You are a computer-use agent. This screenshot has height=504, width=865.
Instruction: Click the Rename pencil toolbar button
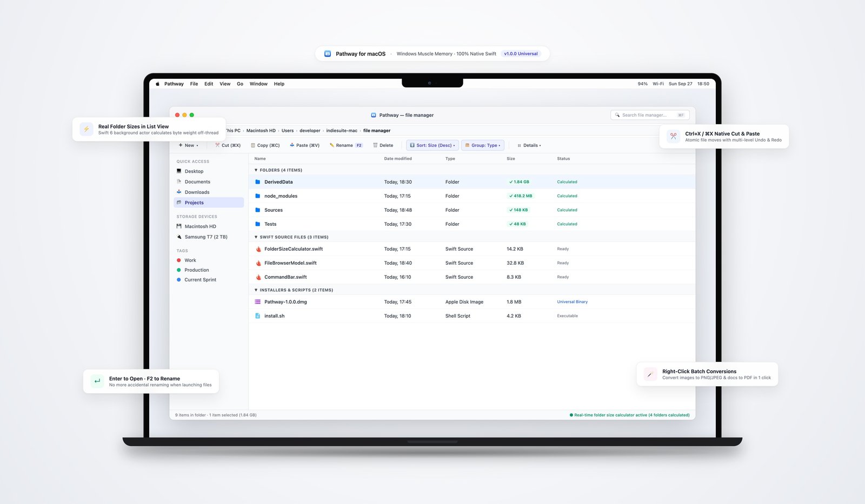[x=345, y=145]
